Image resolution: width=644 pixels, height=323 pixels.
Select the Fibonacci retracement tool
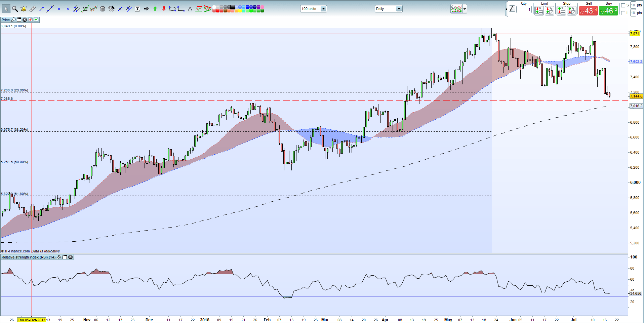[85, 9]
